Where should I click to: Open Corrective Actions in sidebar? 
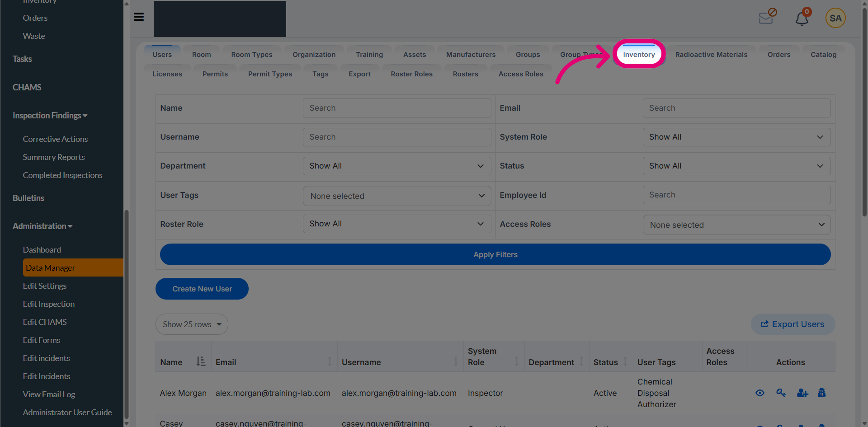pyautogui.click(x=55, y=139)
